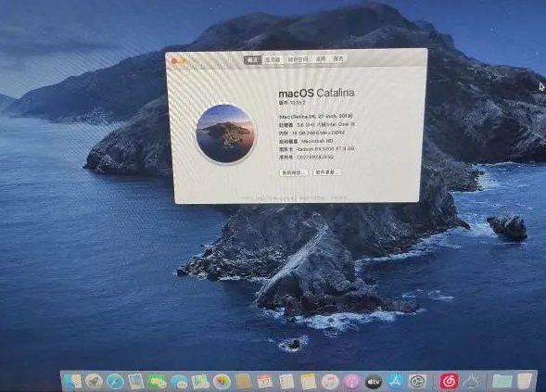Open Photos colorful flower icon
The width and height of the screenshot is (546, 392).
pyautogui.click(x=222, y=382)
